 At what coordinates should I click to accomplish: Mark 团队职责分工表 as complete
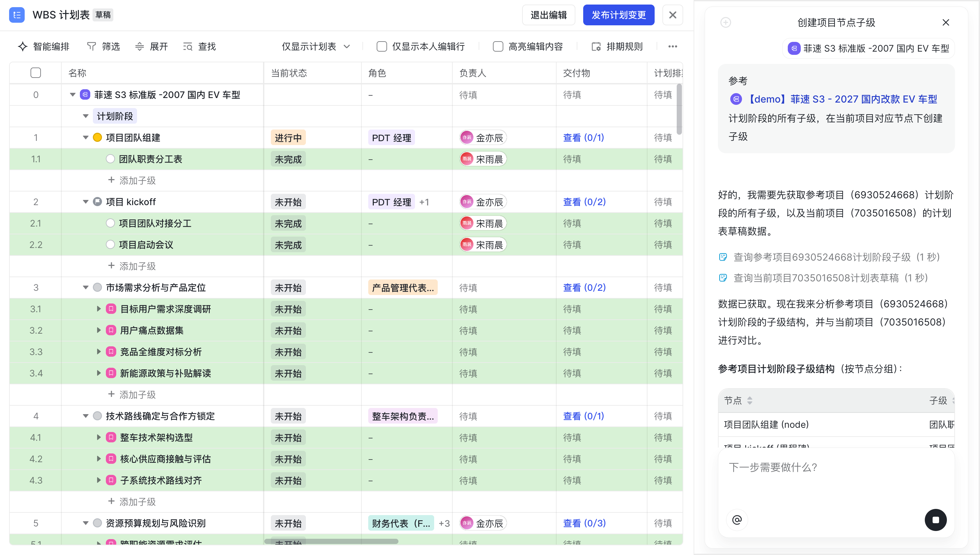pos(110,159)
